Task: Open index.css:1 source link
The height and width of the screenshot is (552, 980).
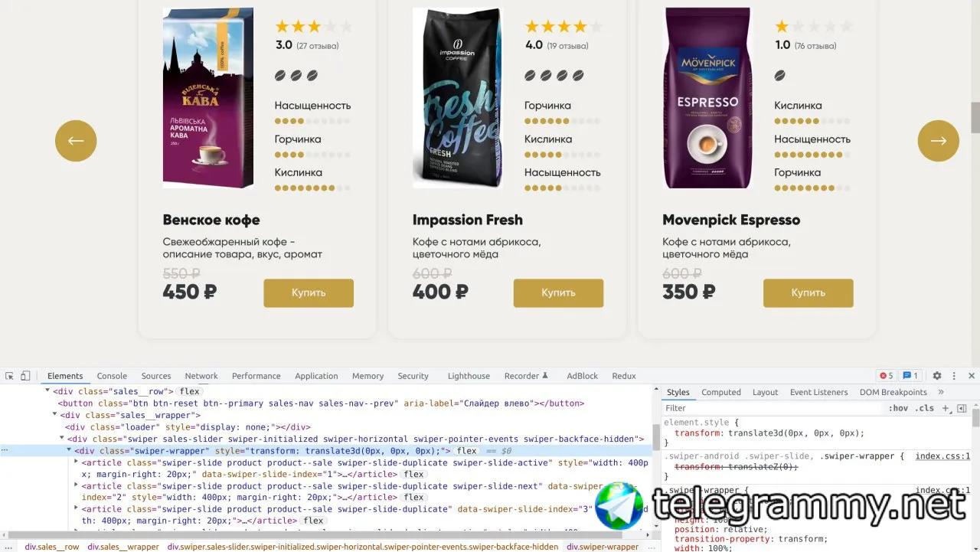Action: (942, 456)
